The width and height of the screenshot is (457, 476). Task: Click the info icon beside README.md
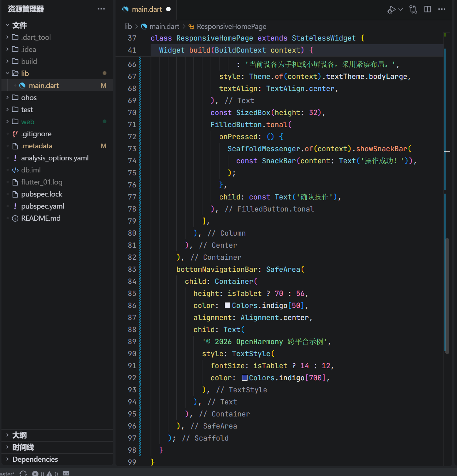tap(15, 218)
